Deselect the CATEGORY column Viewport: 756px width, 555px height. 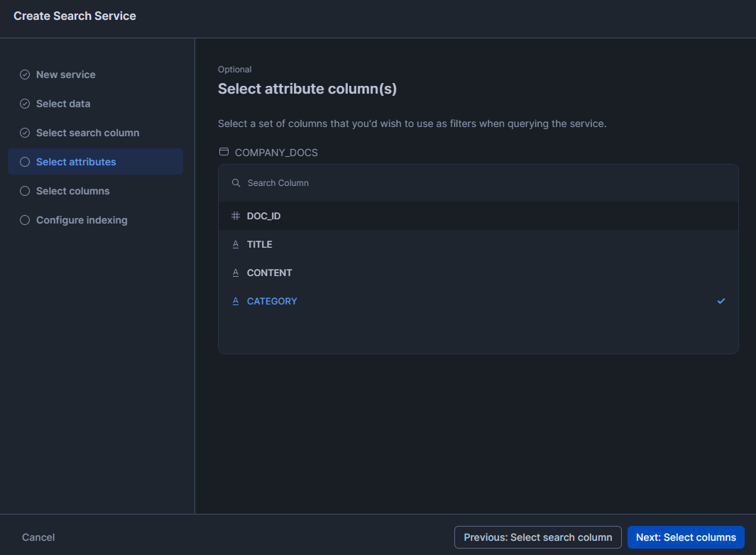272,301
